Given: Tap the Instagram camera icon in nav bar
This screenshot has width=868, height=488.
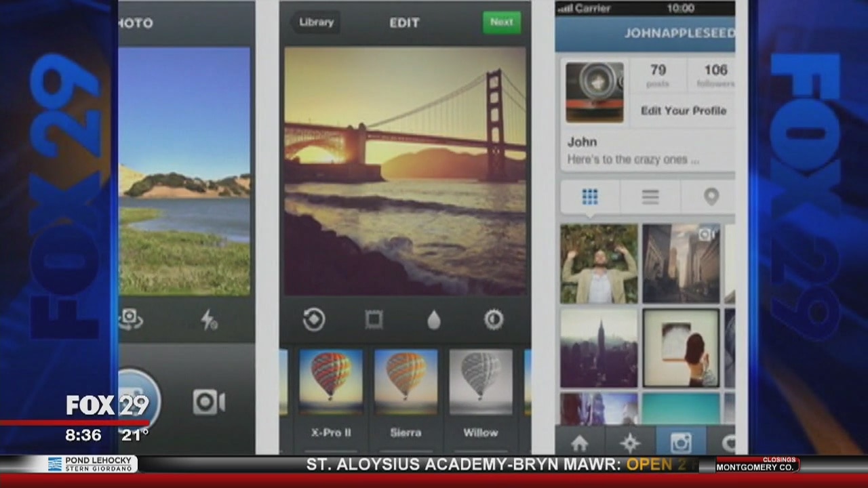Looking at the screenshot, I should pos(681,443).
